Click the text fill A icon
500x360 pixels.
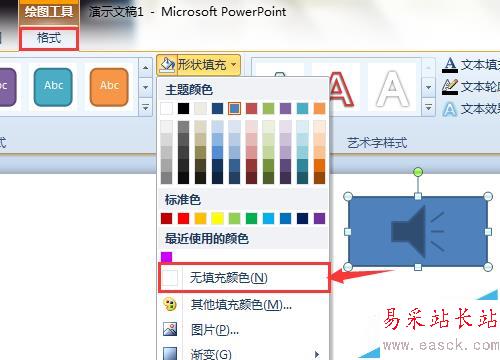[450, 65]
